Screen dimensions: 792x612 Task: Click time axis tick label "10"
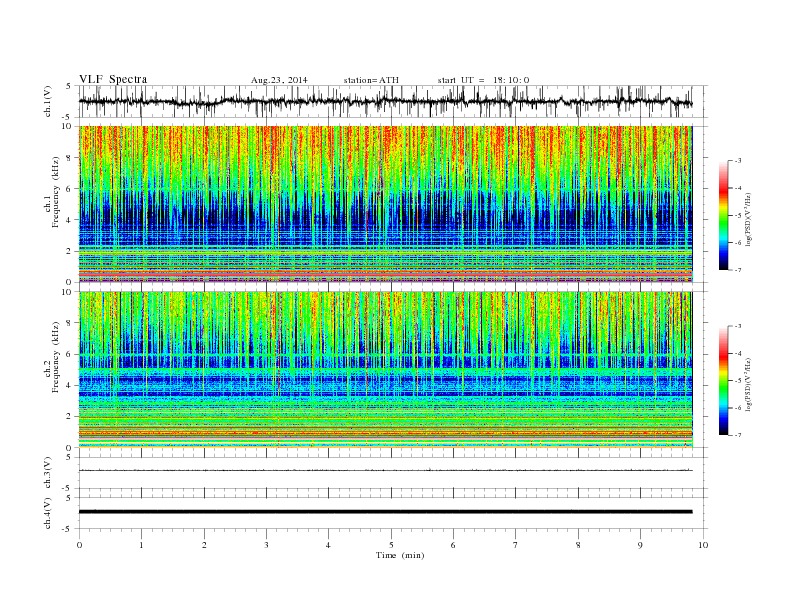coord(703,545)
